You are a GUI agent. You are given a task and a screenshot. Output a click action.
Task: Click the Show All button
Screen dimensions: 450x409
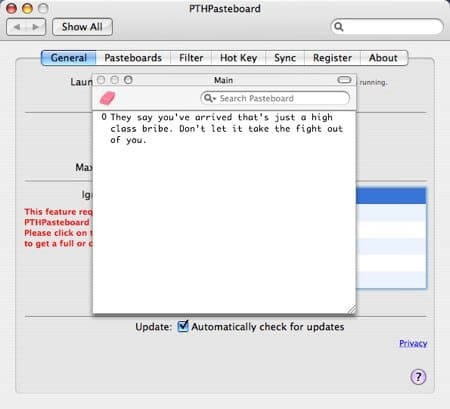[x=82, y=27]
